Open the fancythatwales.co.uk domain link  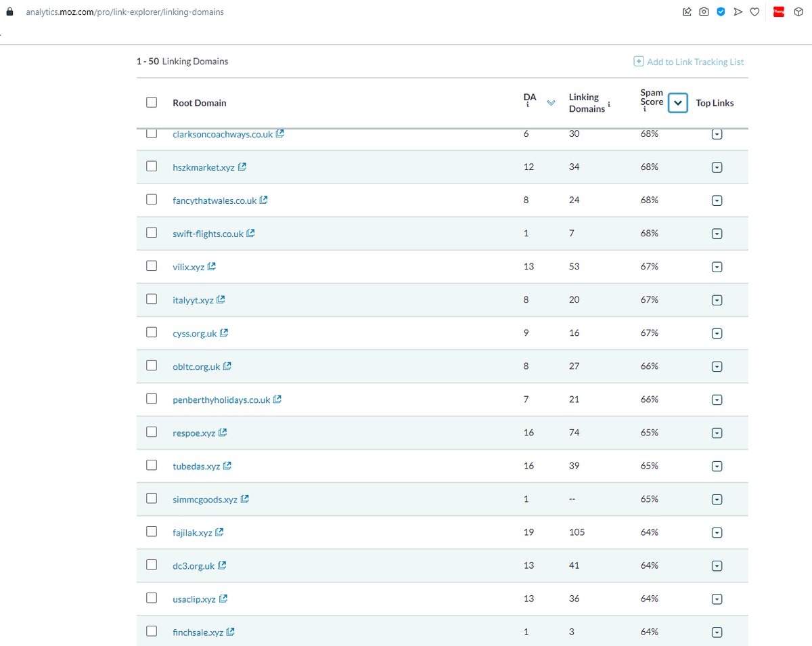tap(215, 200)
